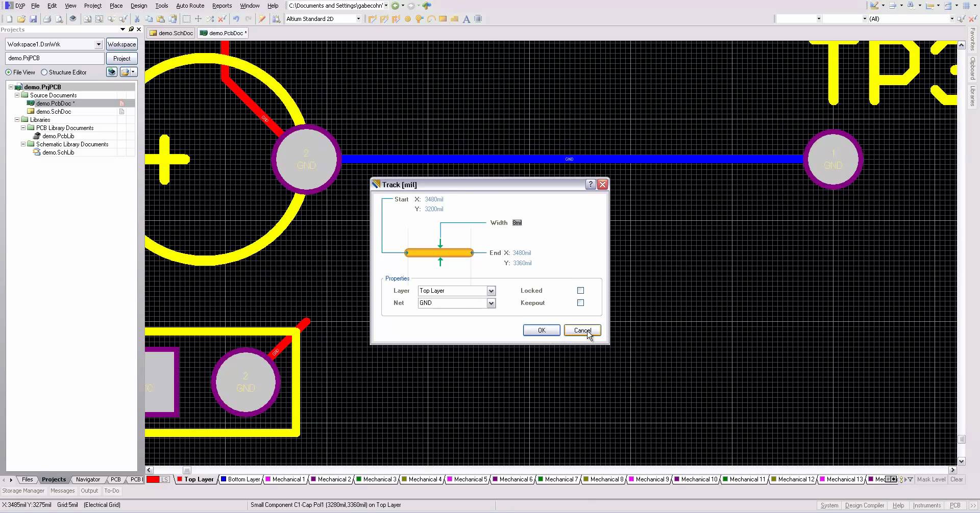Click the grid snap icon top right
The image size is (980, 513).
966,6
